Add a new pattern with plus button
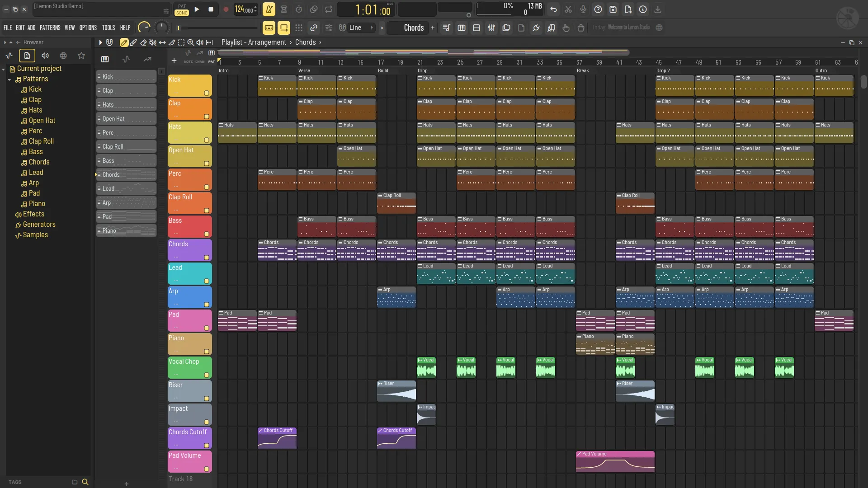The image size is (868, 488). click(x=433, y=28)
